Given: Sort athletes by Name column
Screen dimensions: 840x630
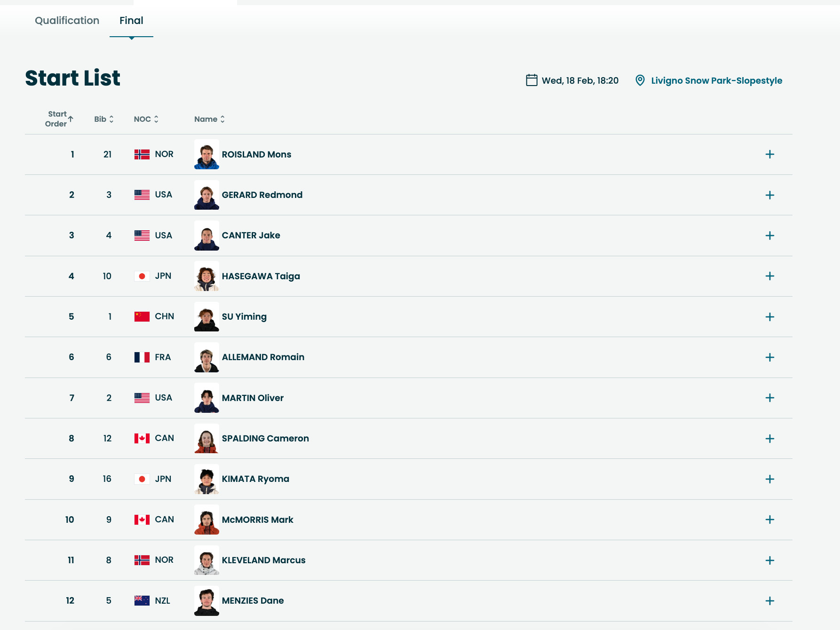Looking at the screenshot, I should tap(209, 119).
